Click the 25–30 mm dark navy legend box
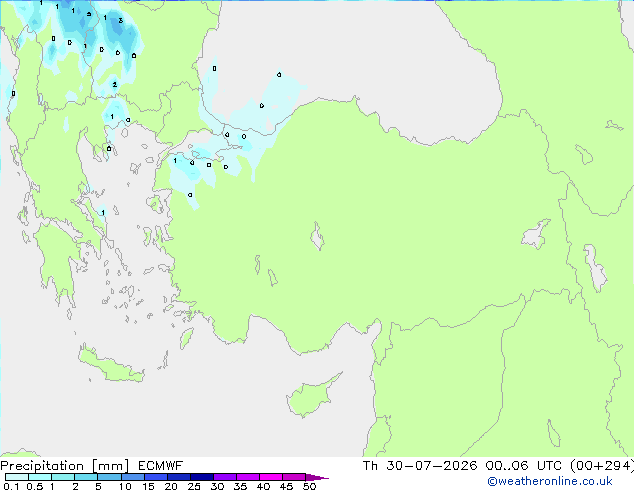 (x=202, y=477)
